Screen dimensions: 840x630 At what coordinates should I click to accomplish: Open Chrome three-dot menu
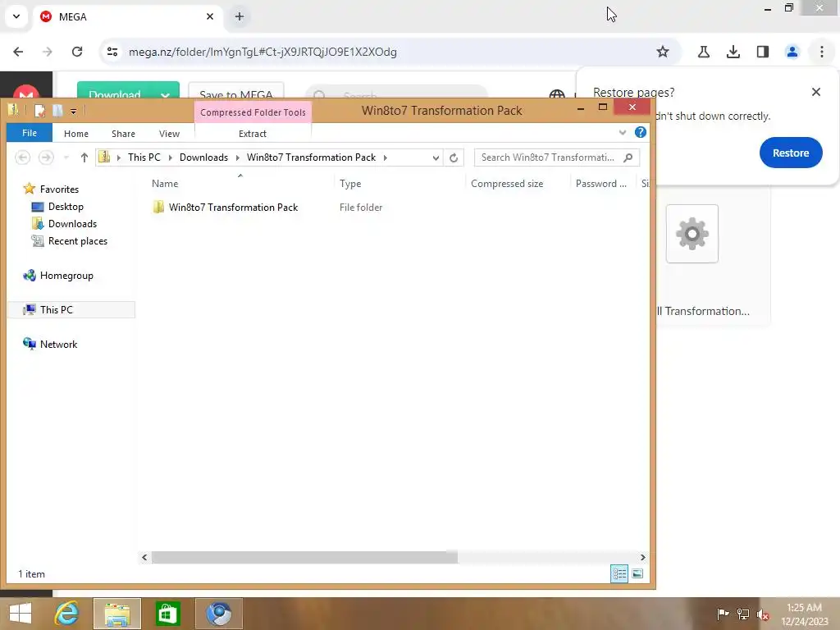[821, 52]
